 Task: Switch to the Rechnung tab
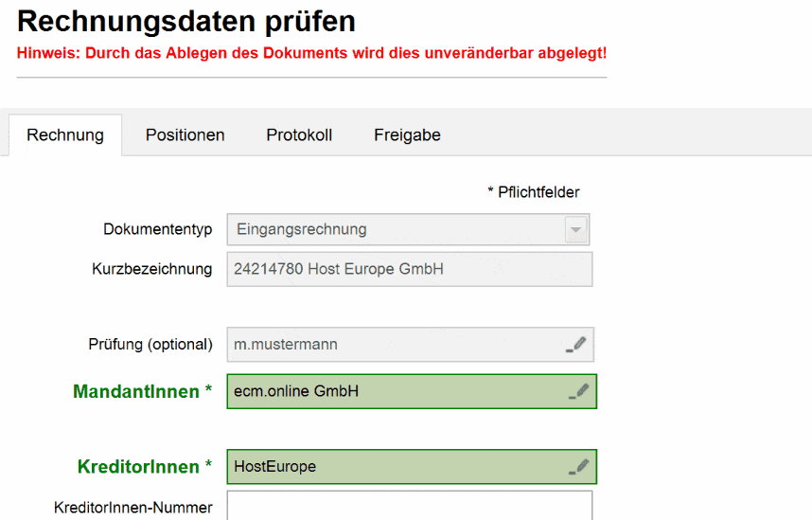click(x=65, y=134)
